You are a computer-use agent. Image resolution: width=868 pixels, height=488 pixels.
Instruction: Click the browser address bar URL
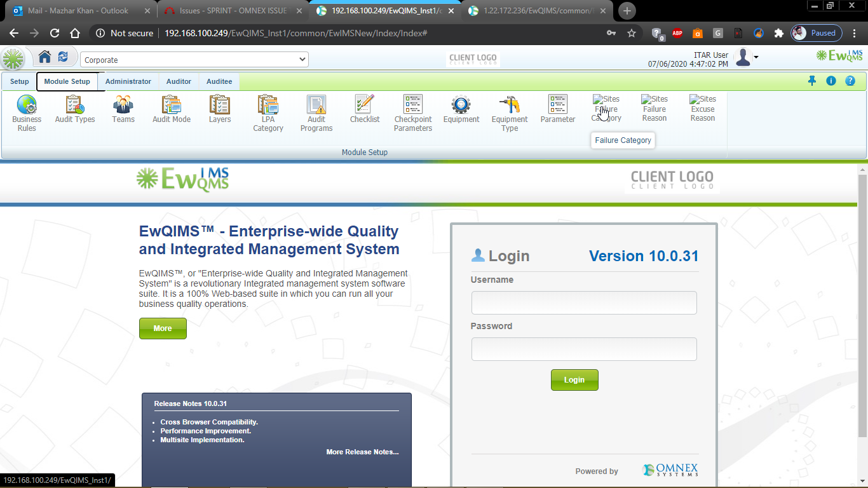point(295,33)
